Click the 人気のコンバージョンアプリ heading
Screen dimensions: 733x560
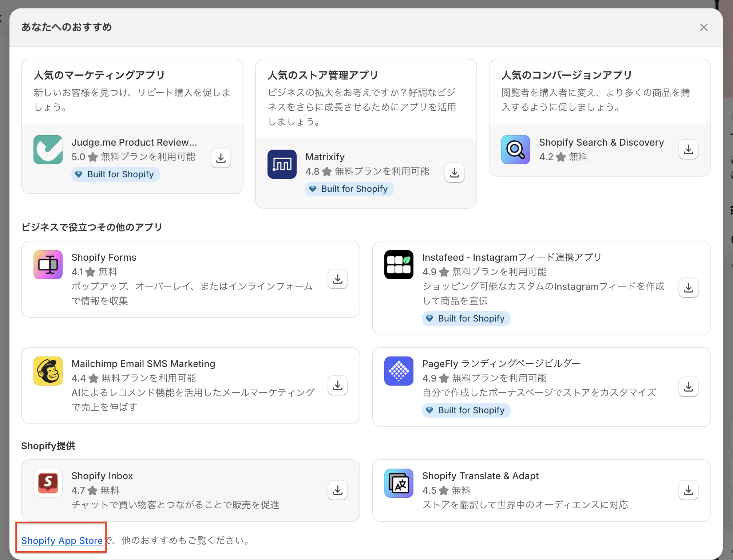tap(567, 75)
